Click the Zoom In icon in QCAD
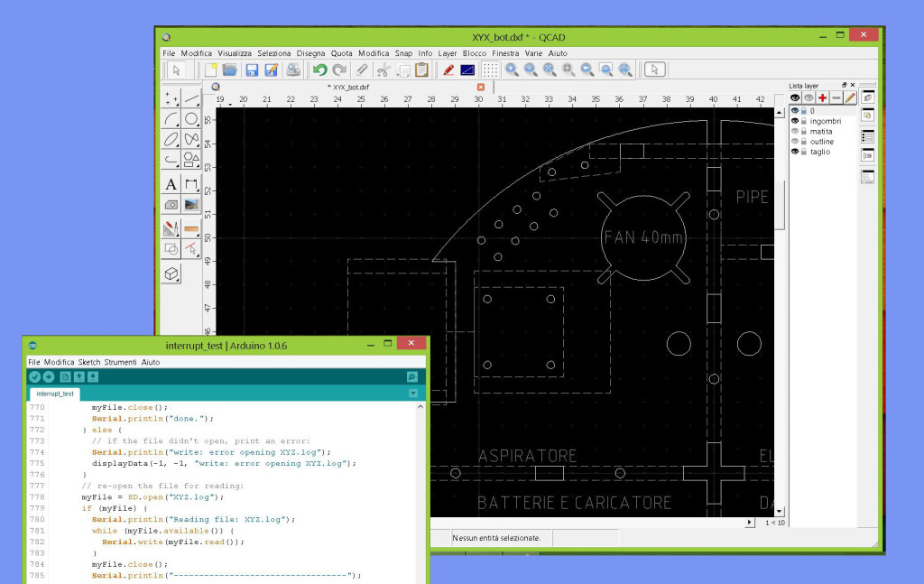 click(x=512, y=70)
